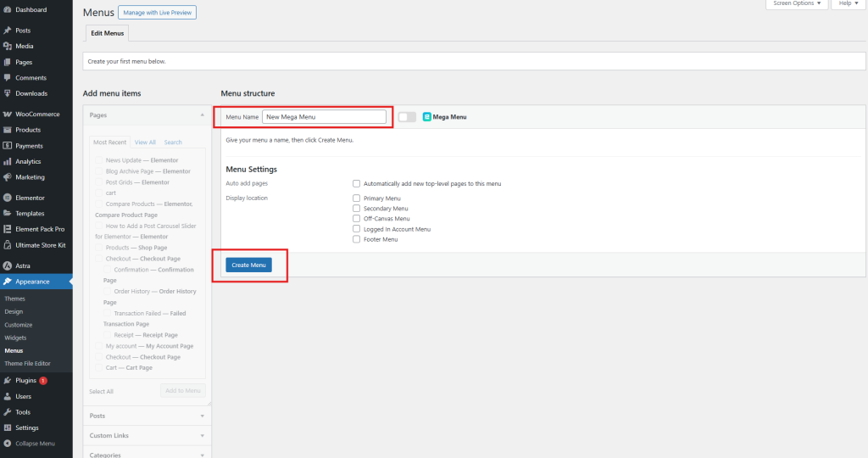The width and height of the screenshot is (868, 458).
Task: Click the Tools wrench icon
Action: [x=7, y=412]
